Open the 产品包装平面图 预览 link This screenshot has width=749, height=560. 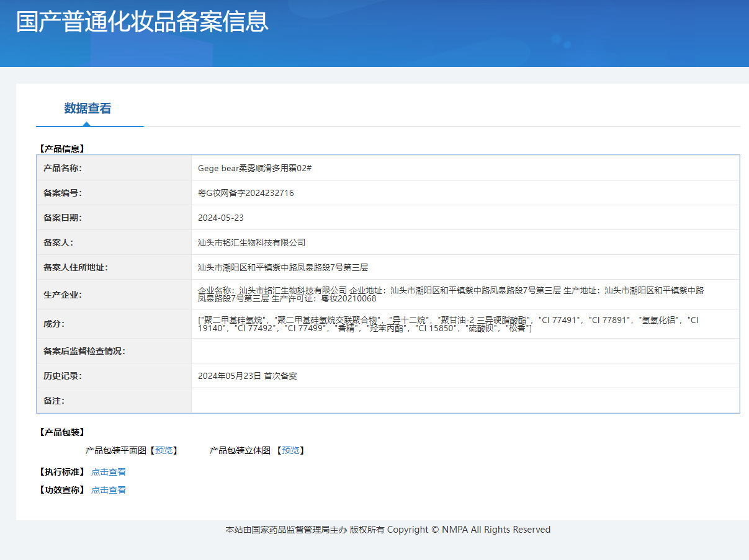(163, 450)
